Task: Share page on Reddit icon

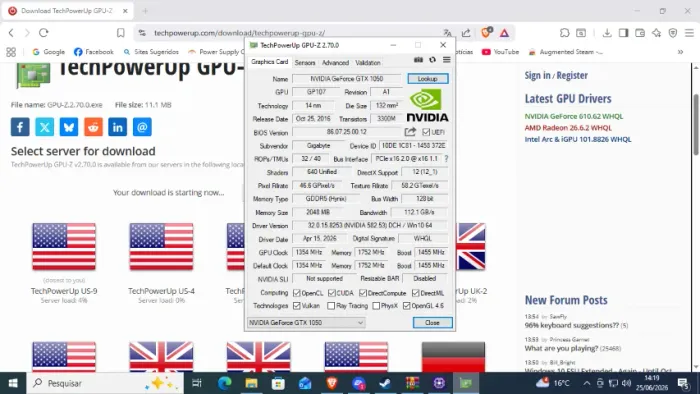Action: tap(93, 127)
